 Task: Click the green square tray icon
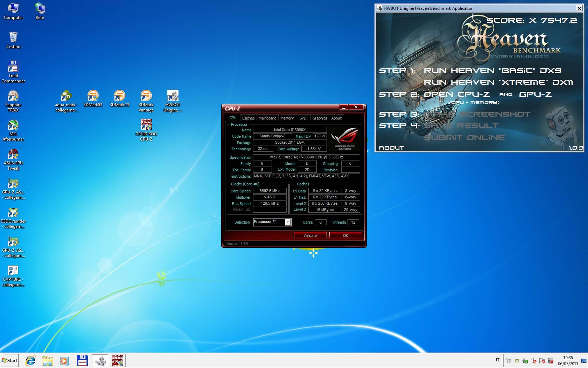point(517,361)
